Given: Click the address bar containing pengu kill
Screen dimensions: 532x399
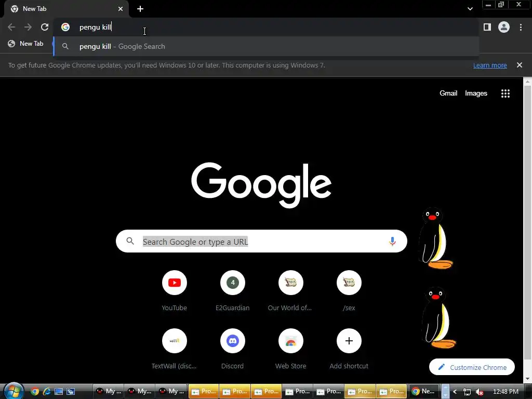Looking at the screenshot, I should (x=267, y=27).
